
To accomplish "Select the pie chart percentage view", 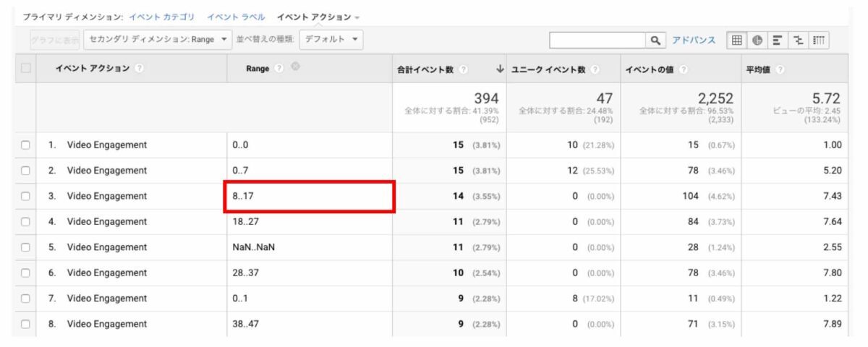I will 757,40.
